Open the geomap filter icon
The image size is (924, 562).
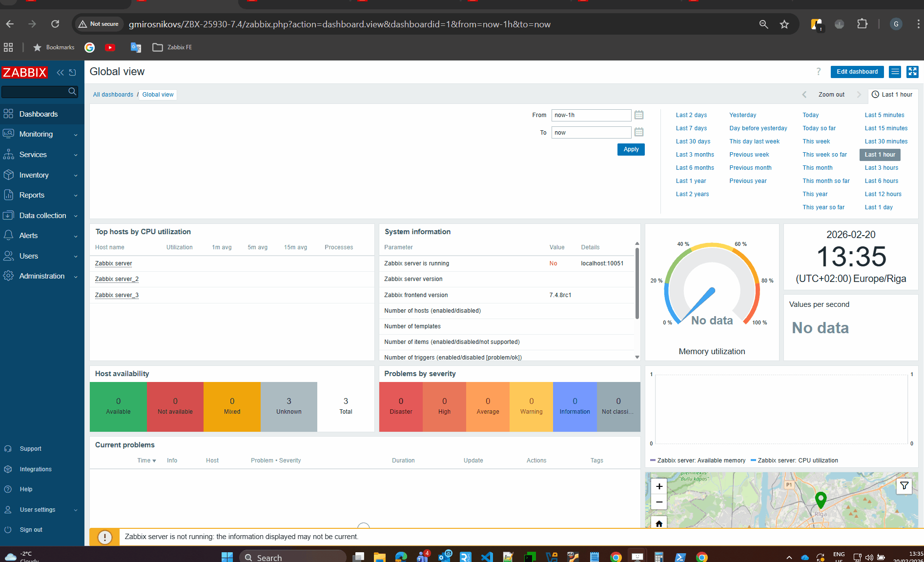(x=904, y=485)
